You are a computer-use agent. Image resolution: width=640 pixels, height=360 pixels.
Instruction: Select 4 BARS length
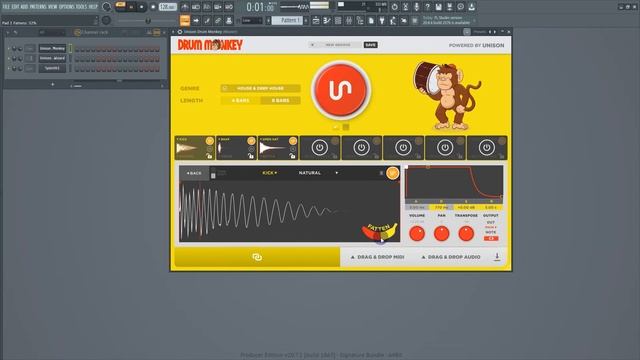(240, 100)
